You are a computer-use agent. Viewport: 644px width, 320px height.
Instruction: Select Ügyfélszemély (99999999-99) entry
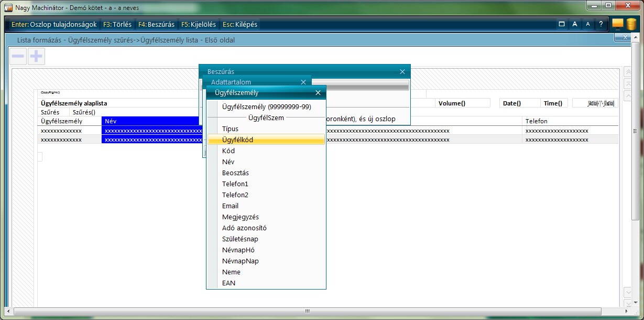(266, 106)
